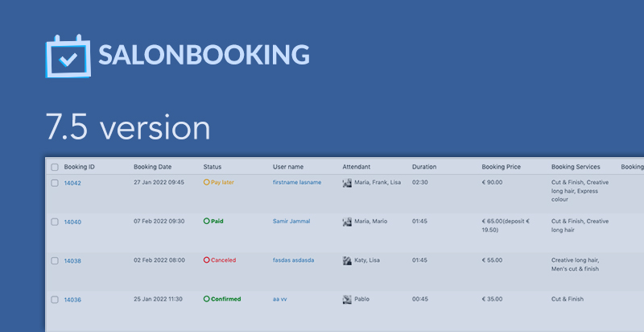Open booking ID 14038 link
This screenshot has height=332, width=644.
pos(72,261)
